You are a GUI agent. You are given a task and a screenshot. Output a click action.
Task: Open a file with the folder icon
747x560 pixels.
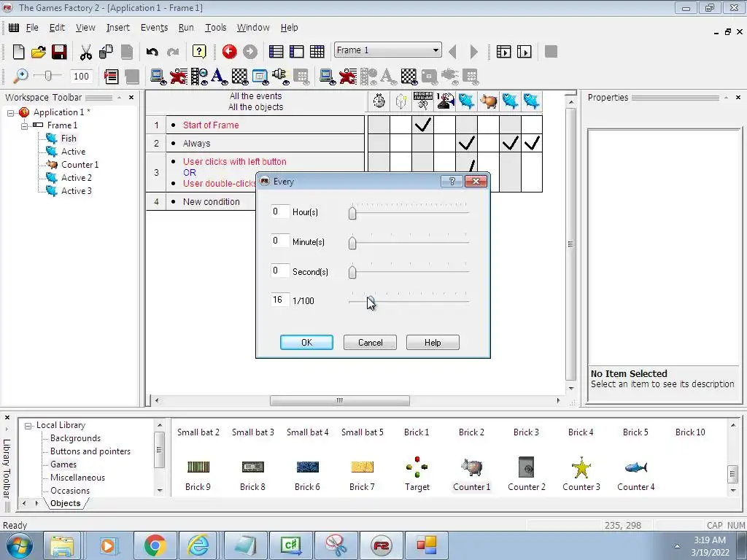(x=39, y=52)
